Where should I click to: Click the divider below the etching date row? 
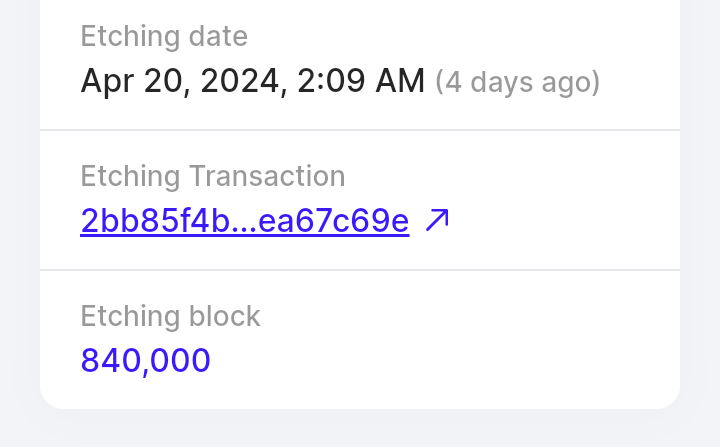click(x=360, y=130)
